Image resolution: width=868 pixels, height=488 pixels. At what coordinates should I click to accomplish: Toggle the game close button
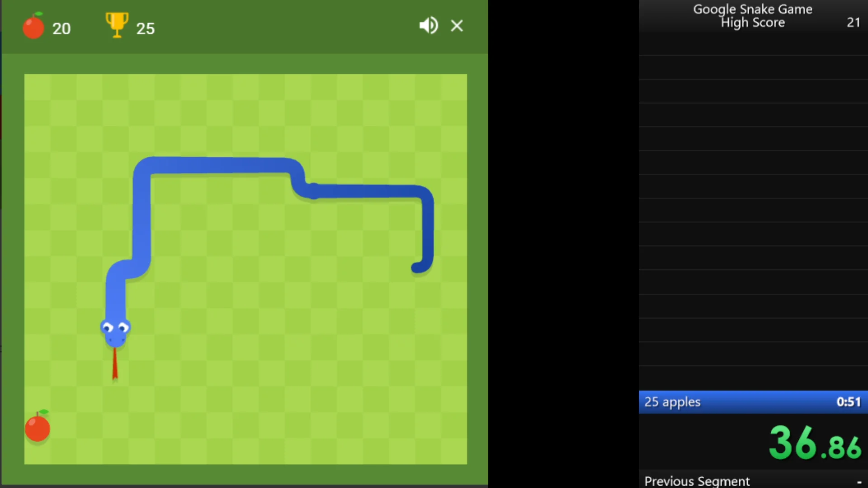456,25
